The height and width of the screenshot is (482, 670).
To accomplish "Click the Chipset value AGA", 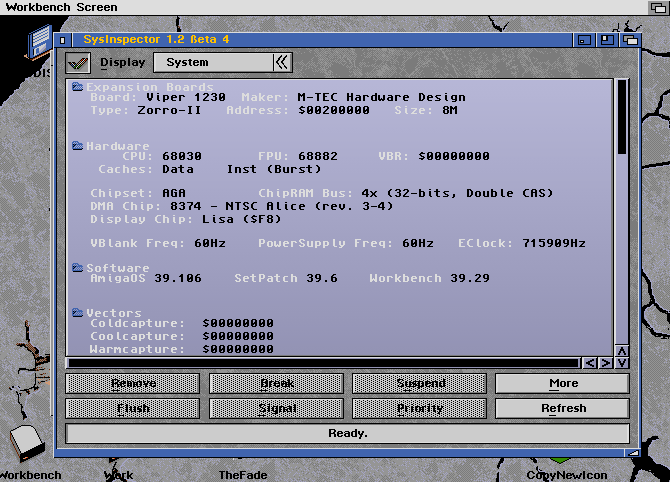I will 173,193.
